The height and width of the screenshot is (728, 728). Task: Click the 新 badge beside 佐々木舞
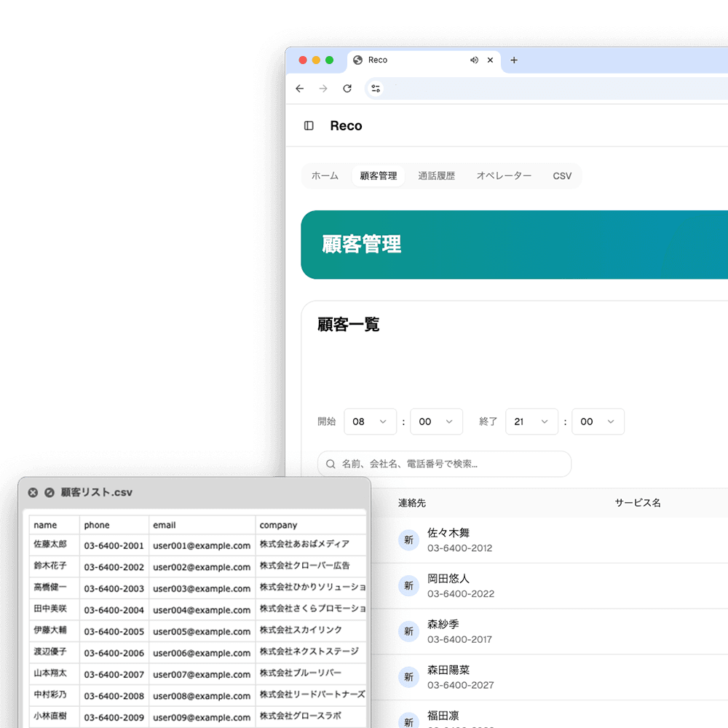408,539
